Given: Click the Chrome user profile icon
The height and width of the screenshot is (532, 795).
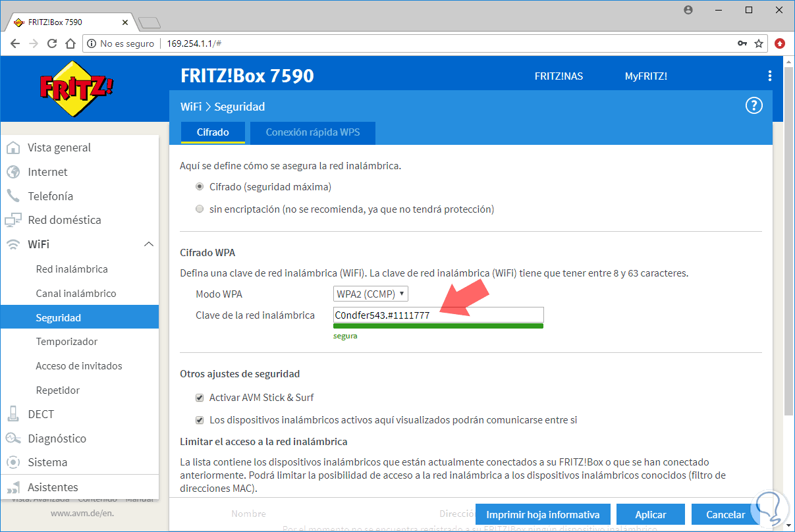Looking at the screenshot, I should [688, 10].
